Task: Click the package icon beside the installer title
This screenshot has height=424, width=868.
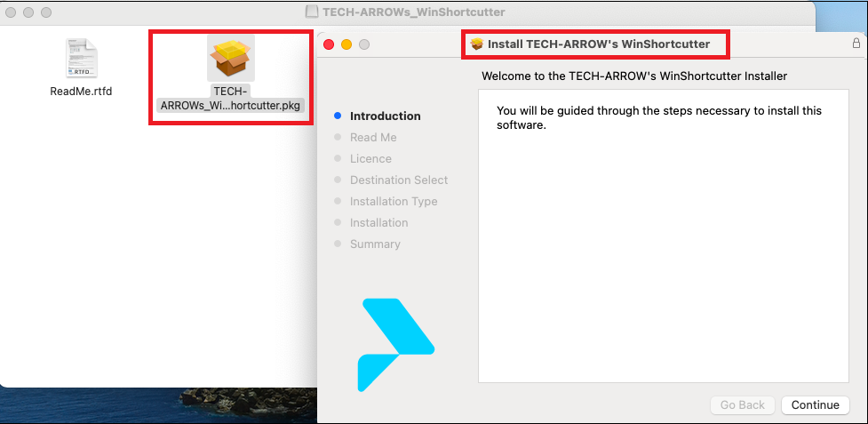Action: point(477,44)
